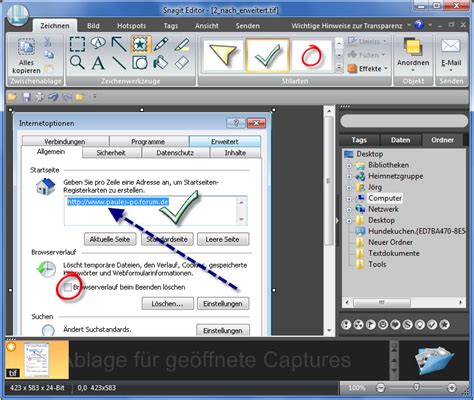Click the Print icon in quick toolbar
474x400 pixels.
tap(40, 97)
